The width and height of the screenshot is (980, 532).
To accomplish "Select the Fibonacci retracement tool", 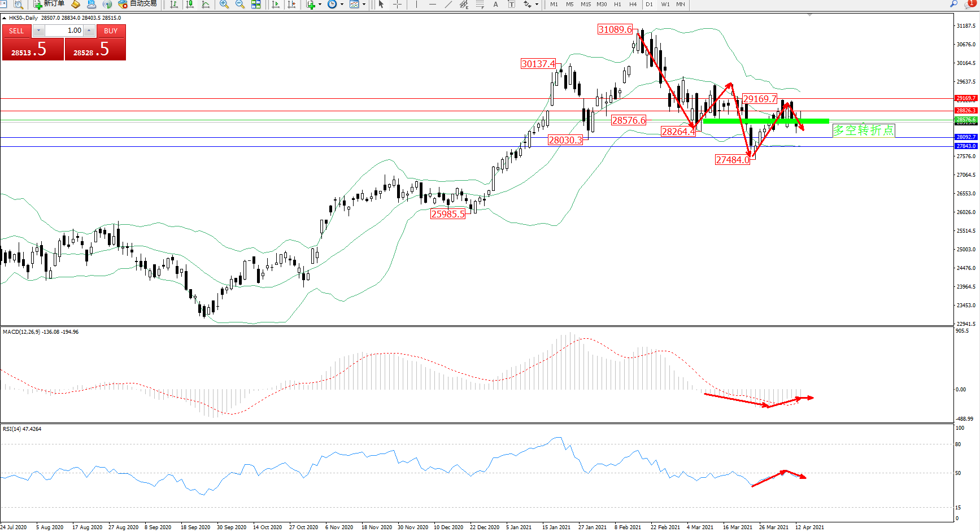I will (x=480, y=4).
